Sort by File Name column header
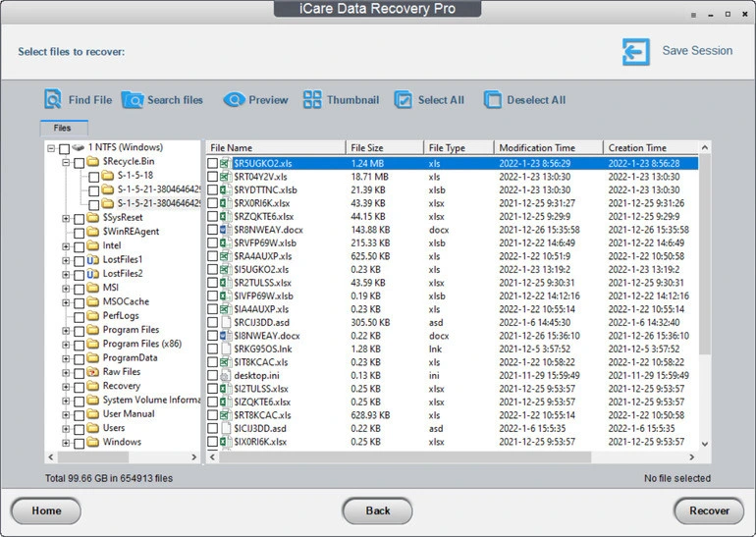The width and height of the screenshot is (756, 537). pyautogui.click(x=276, y=148)
